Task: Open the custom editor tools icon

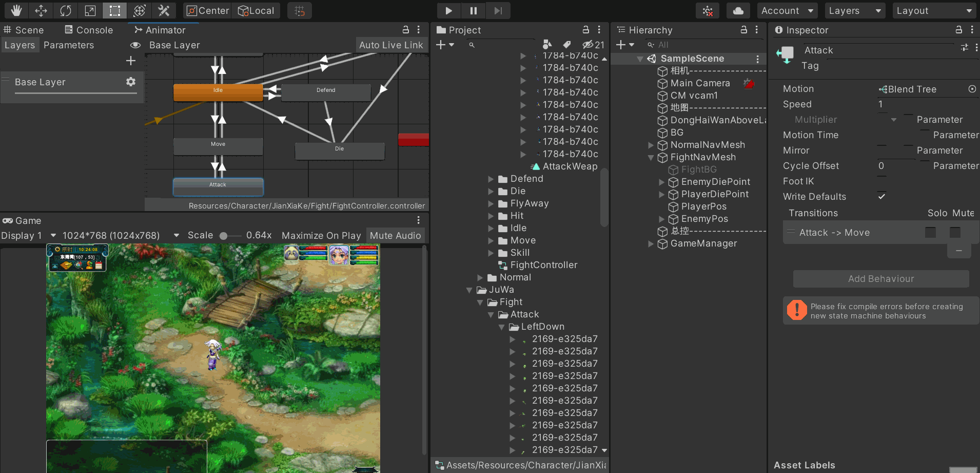Action: pyautogui.click(x=164, y=10)
